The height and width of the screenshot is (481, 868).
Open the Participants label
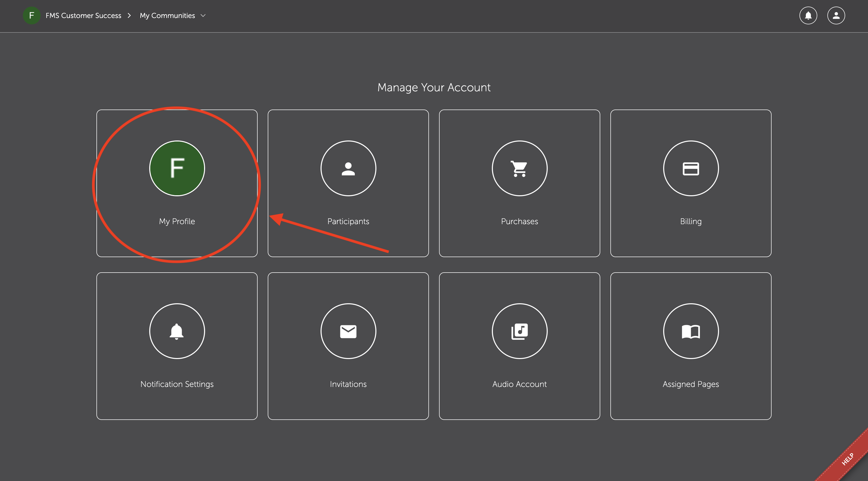(348, 221)
